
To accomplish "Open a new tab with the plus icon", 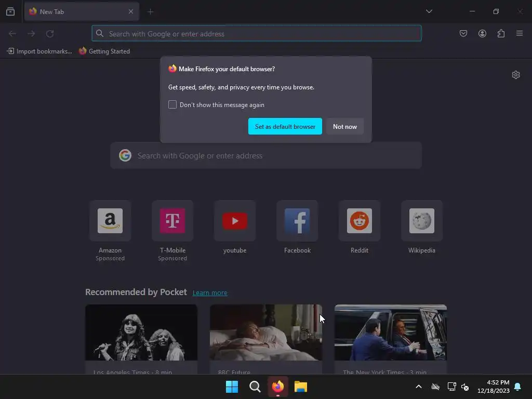I will pos(150,12).
